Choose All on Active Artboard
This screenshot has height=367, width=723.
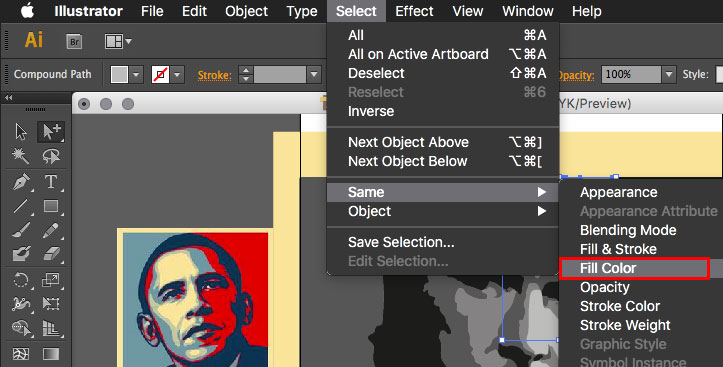point(443,54)
